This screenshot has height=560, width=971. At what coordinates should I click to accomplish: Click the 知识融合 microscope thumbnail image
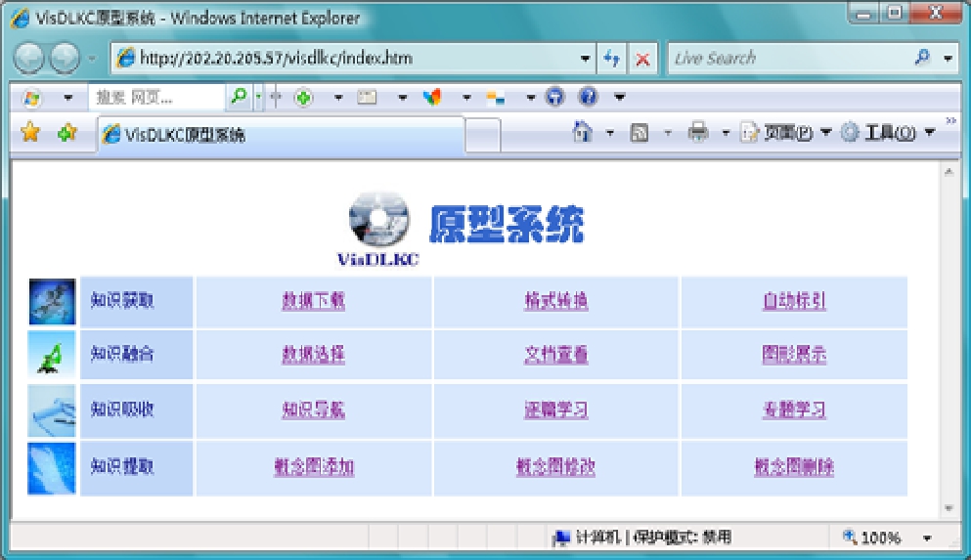(52, 355)
